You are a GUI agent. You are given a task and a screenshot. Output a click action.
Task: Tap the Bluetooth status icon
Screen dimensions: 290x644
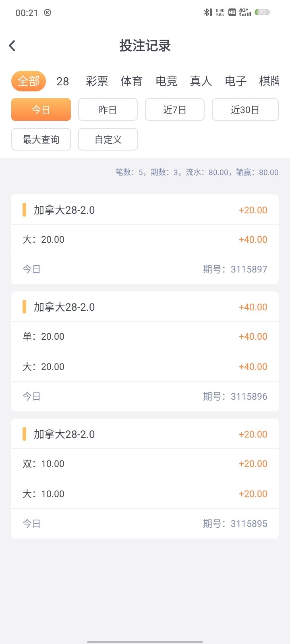(207, 12)
